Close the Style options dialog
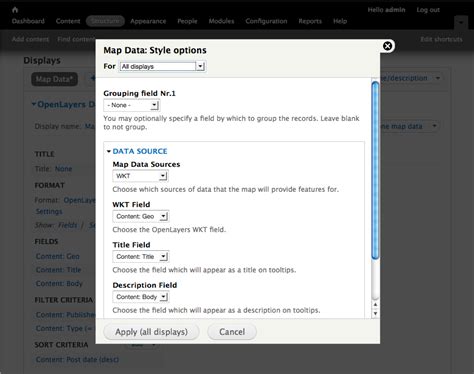474x374 pixels. 387,46
